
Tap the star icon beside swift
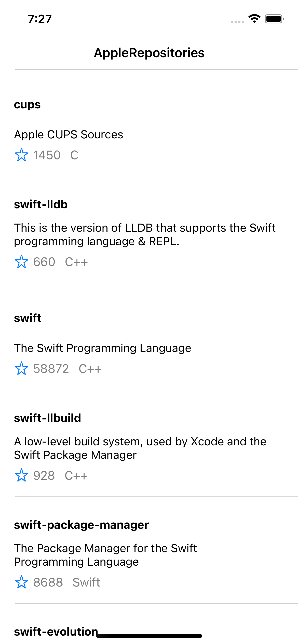pyautogui.click(x=22, y=368)
